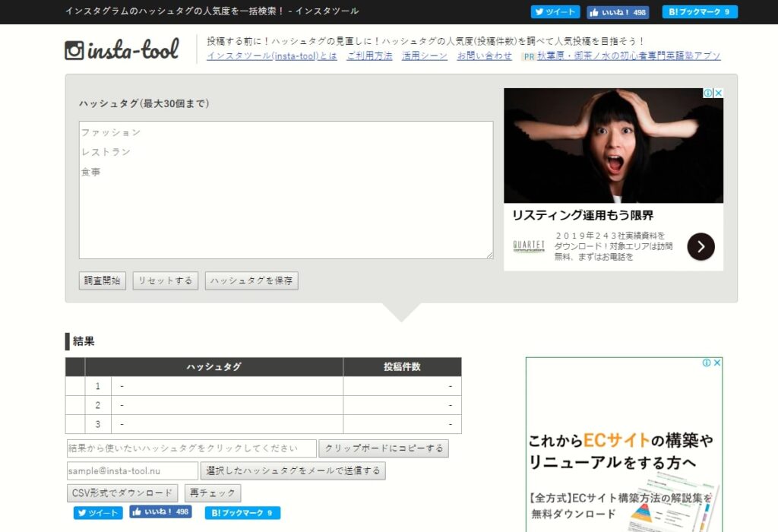Click the top bar Tweet button
This screenshot has height=532, width=778.
[x=555, y=12]
